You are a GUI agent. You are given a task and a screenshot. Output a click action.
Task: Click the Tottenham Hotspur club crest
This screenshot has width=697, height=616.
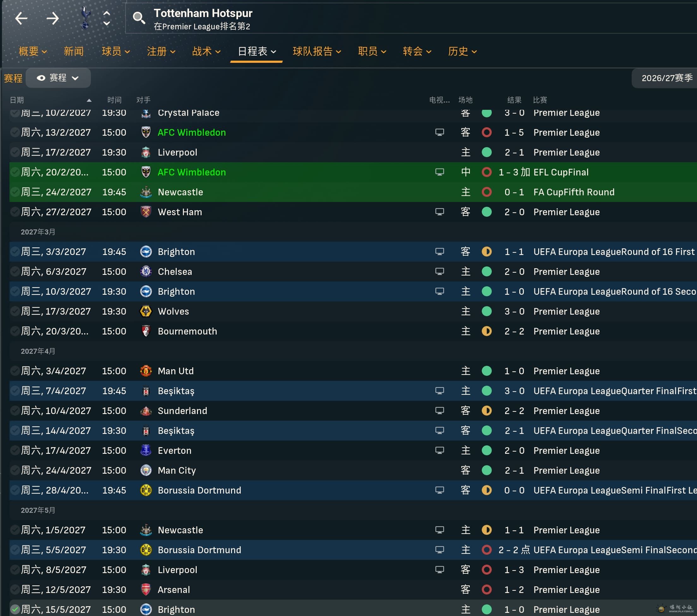pyautogui.click(x=85, y=18)
